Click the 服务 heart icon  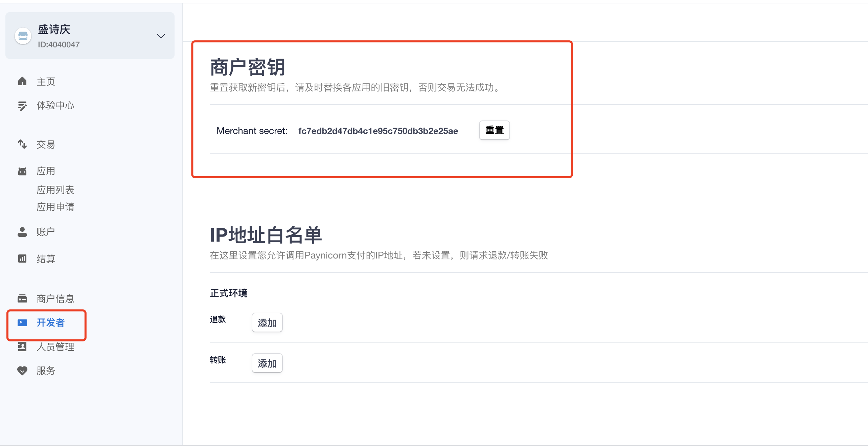[22, 371]
